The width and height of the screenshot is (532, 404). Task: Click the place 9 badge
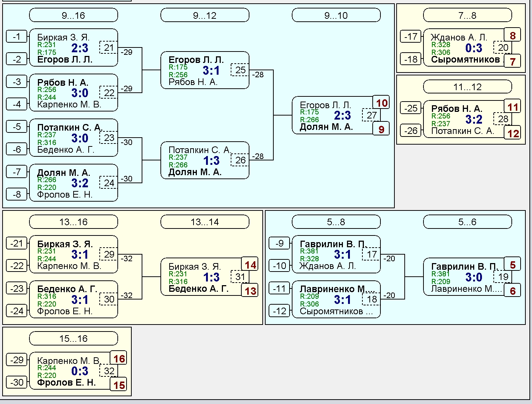pos(381,129)
